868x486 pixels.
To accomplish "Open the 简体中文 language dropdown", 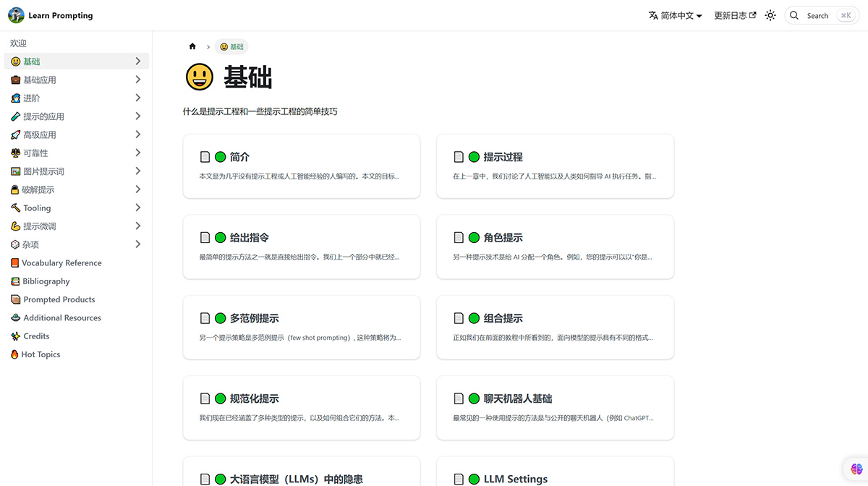I will 674,14.
